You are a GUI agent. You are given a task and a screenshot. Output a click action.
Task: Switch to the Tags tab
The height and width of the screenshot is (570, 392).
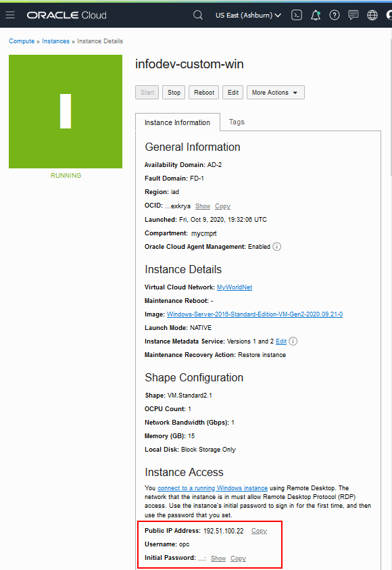pyautogui.click(x=237, y=122)
